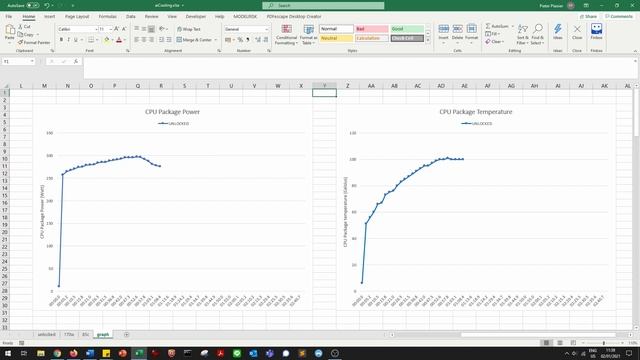The image size is (640, 360).
Task: Click the Insert cells icon
Action: (x=444, y=29)
